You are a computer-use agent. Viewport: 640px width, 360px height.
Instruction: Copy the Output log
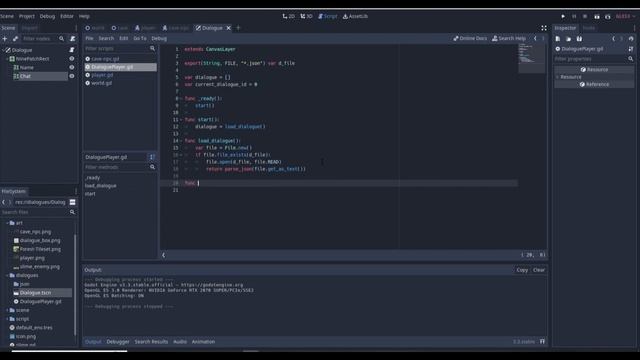522,270
